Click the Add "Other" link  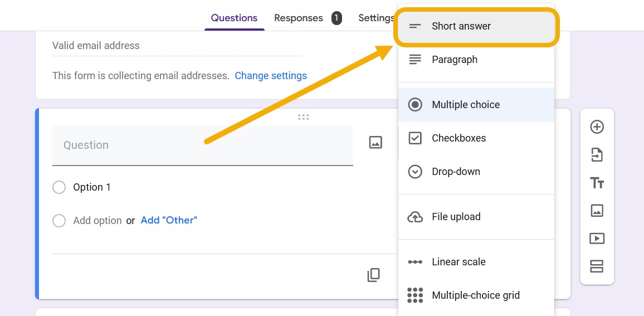pyautogui.click(x=169, y=220)
